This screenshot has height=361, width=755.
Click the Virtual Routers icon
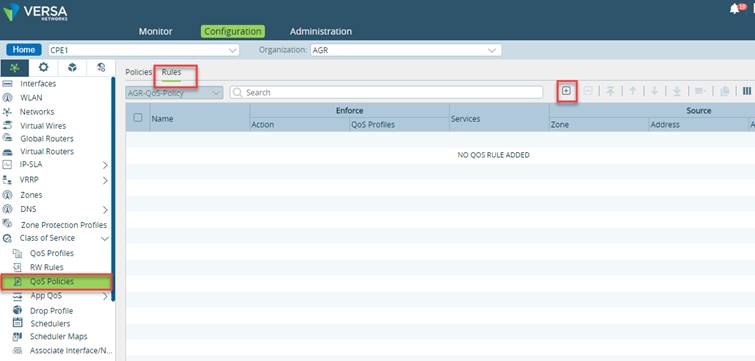tap(7, 152)
